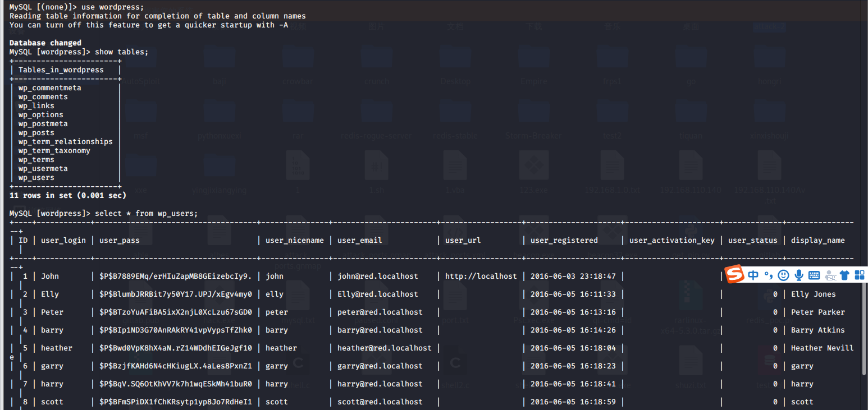Click the 'show tables;' command
Screen dimensions: 868x410
pyautogui.click(x=122, y=52)
